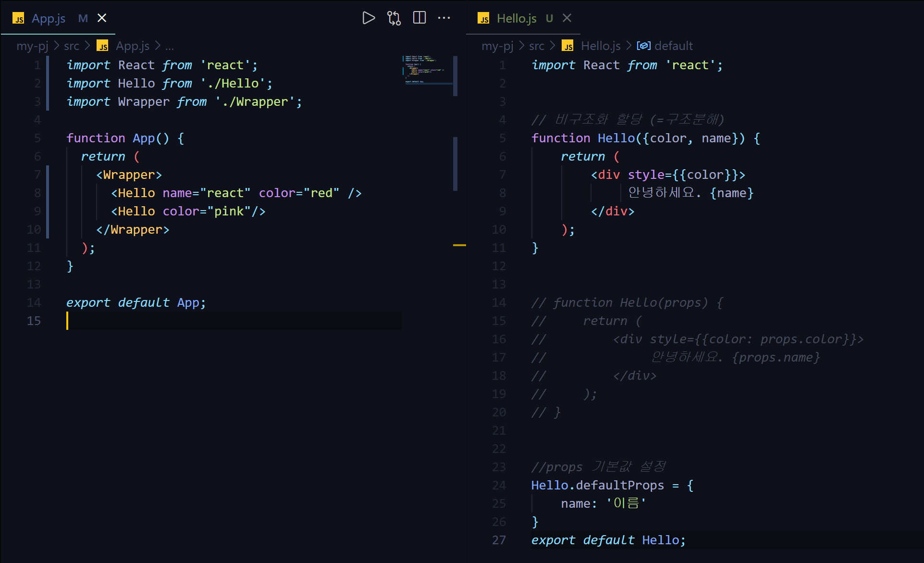The width and height of the screenshot is (924, 563).
Task: Switch to the Hello.js tab
Action: coord(516,18)
